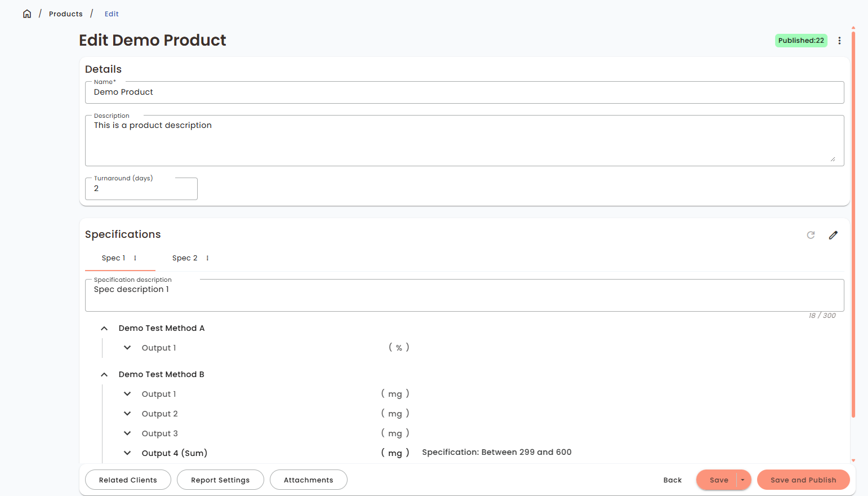Go to Products in the breadcrumb

click(65, 14)
